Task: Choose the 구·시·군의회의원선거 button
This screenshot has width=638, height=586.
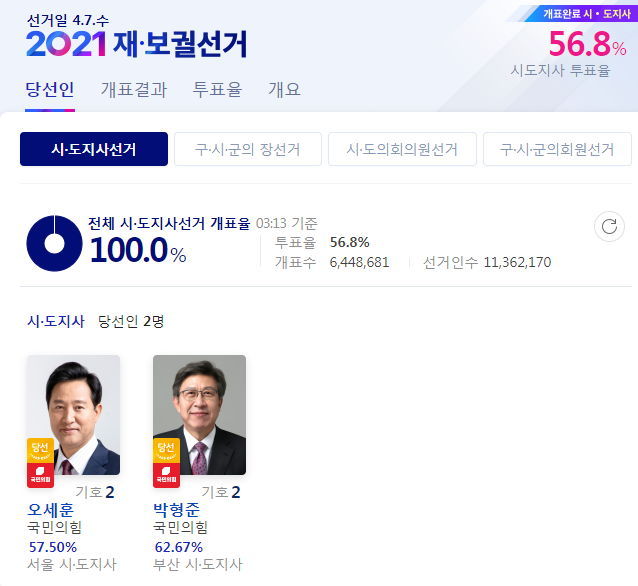Action: pos(557,149)
